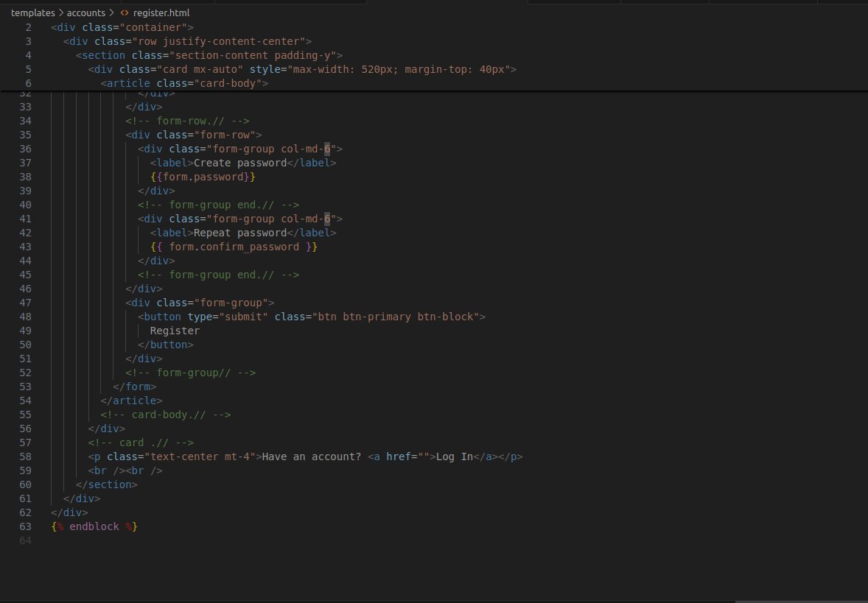This screenshot has height=603, width=868.
Task: Click the horizontal scrollbar at editor bottom
Action: (802, 602)
